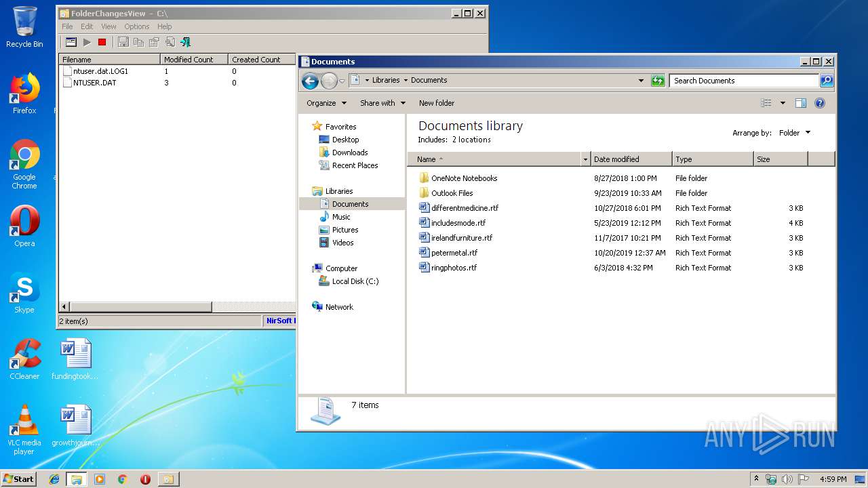Toggle the preview pane icon
The image size is (868, 488).
tap(801, 103)
